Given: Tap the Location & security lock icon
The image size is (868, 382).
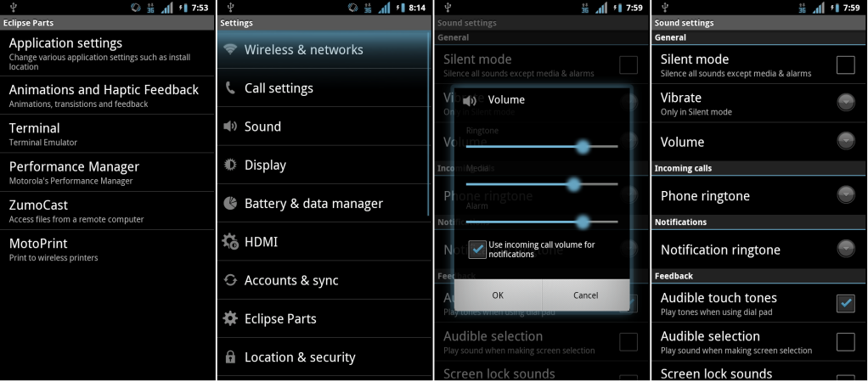Looking at the screenshot, I should (x=230, y=357).
